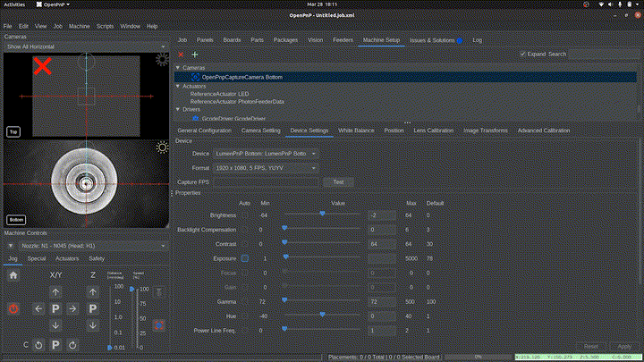Viewport: 644px width, 362px height.
Task: Adjust the Hue slider handle
Action: [x=321, y=316]
